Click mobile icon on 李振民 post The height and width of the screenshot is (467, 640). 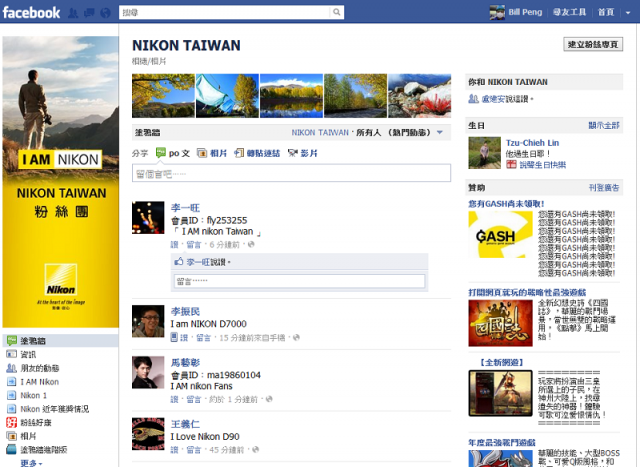click(x=174, y=337)
